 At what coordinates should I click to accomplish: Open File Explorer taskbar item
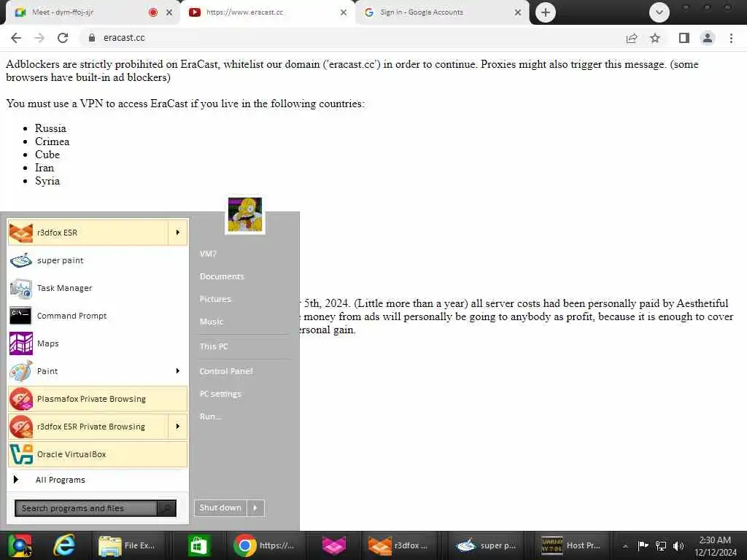coord(127,545)
